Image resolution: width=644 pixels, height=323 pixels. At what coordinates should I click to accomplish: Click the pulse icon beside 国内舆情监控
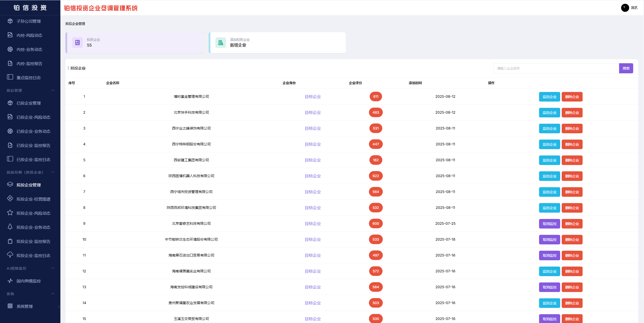10,281
